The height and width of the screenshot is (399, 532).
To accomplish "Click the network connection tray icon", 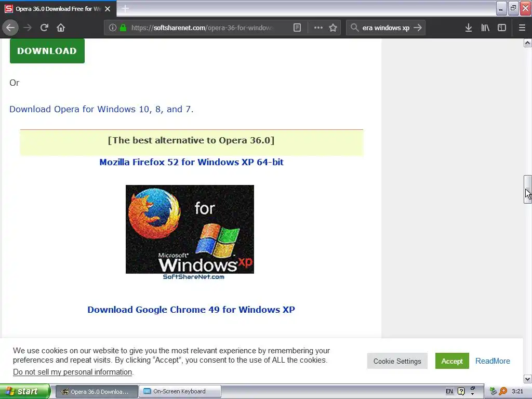I will click(x=493, y=392).
